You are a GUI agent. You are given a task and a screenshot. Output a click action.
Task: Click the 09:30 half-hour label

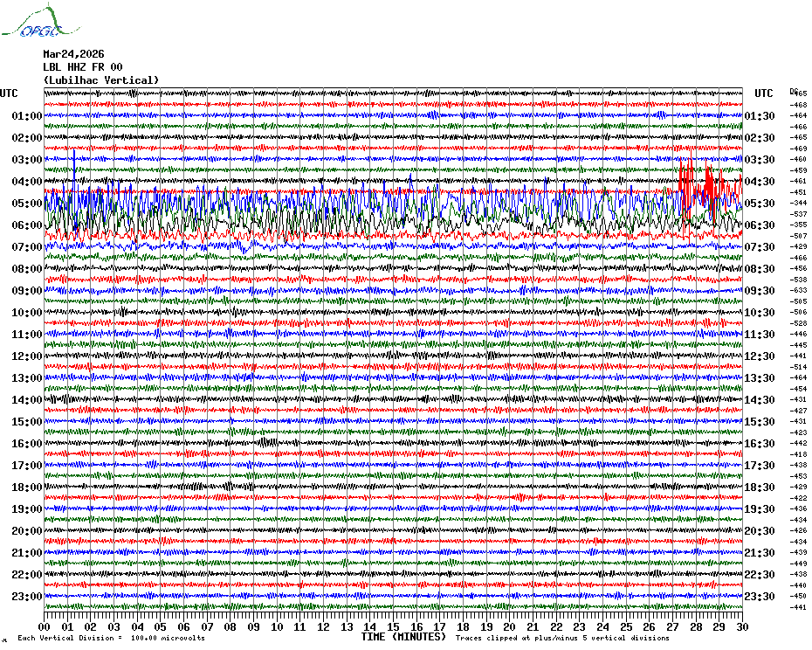(760, 291)
